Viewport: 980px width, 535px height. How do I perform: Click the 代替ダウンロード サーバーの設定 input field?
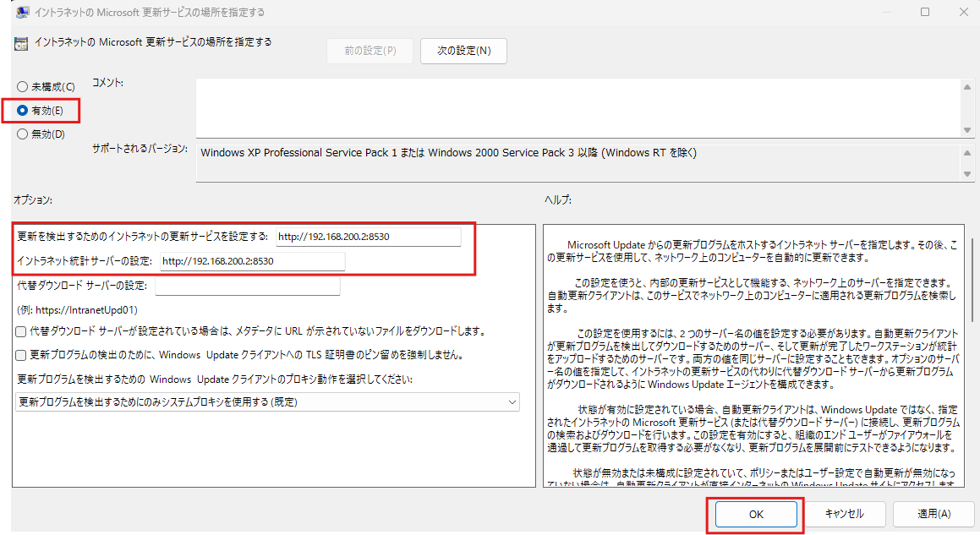[249, 285]
